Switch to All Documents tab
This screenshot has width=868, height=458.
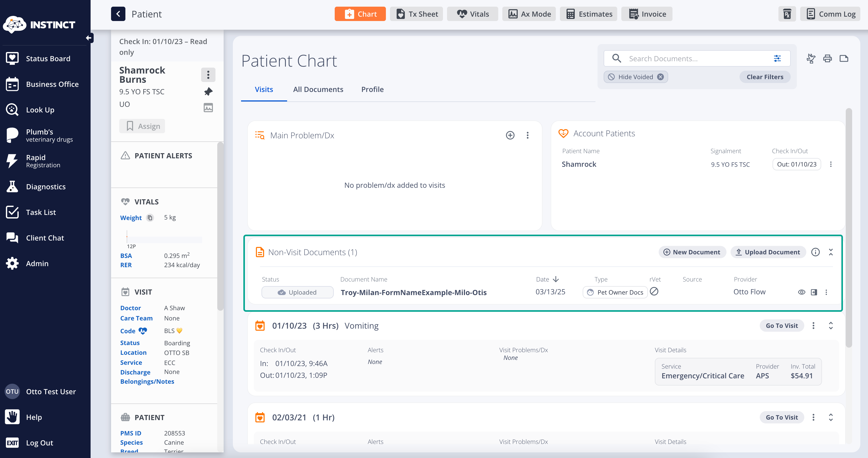pos(318,89)
